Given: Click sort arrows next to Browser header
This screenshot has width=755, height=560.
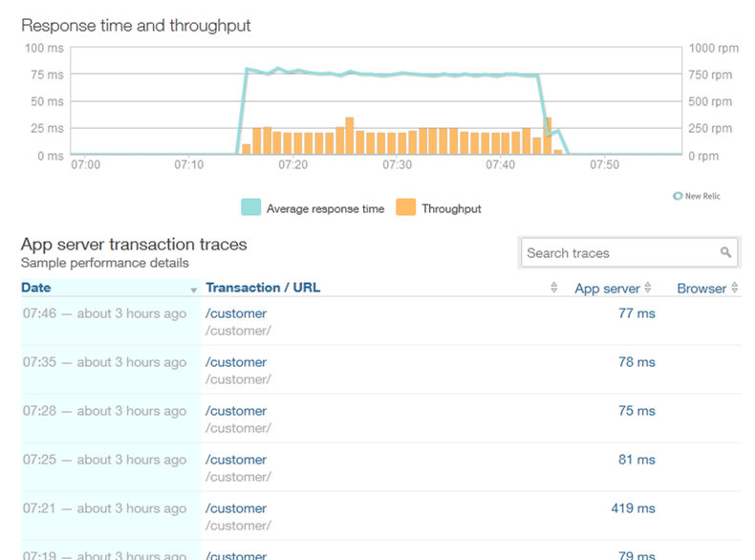Looking at the screenshot, I should click(x=735, y=289).
